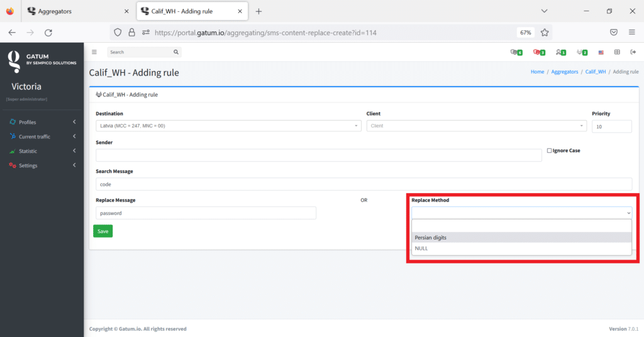Go back with browser back arrow
This screenshot has width=644, height=337.
12,33
